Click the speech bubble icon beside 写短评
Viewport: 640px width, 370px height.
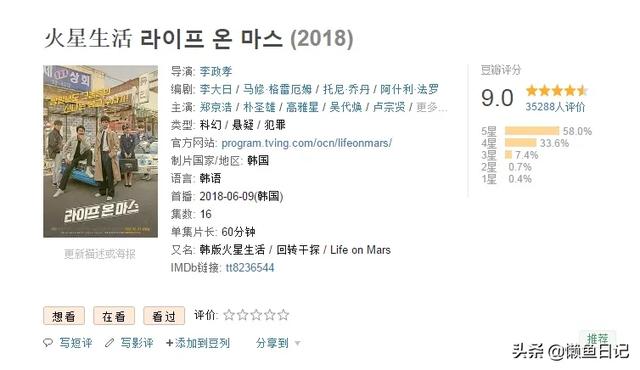48,343
